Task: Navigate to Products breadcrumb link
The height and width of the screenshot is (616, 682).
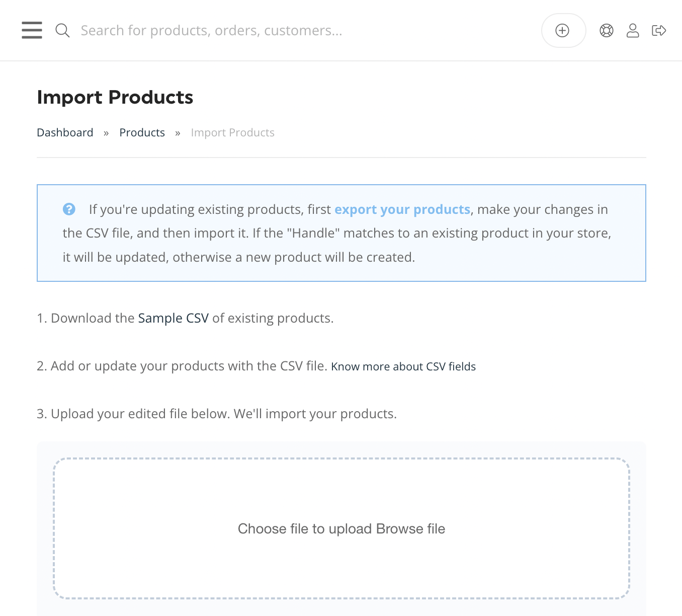Action: click(142, 133)
